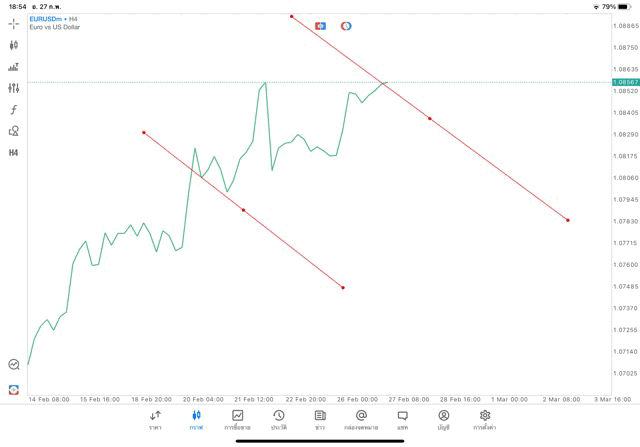Screen dimensions: 640x447
Task: Switch to the ราคา (Quotes) tab
Action: click(155, 419)
